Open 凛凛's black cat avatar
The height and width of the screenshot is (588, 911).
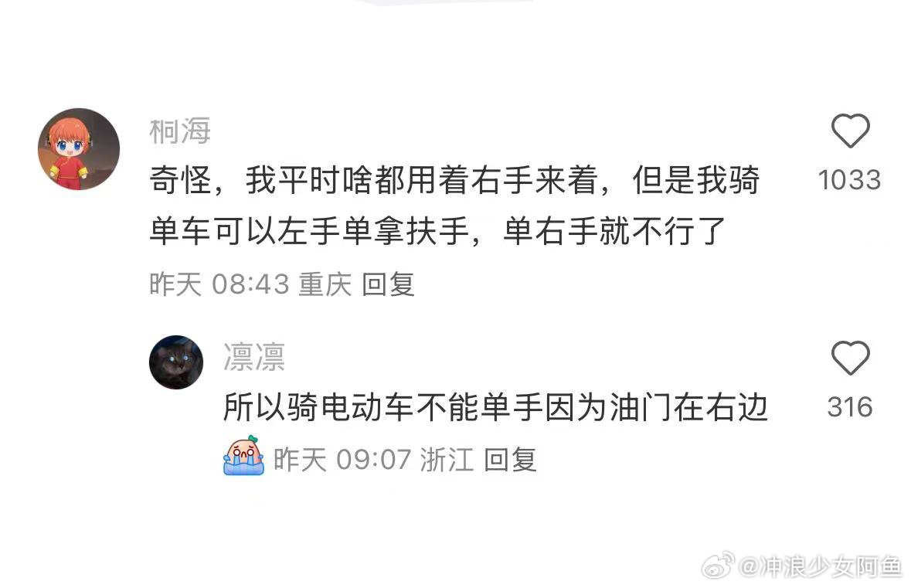click(176, 362)
